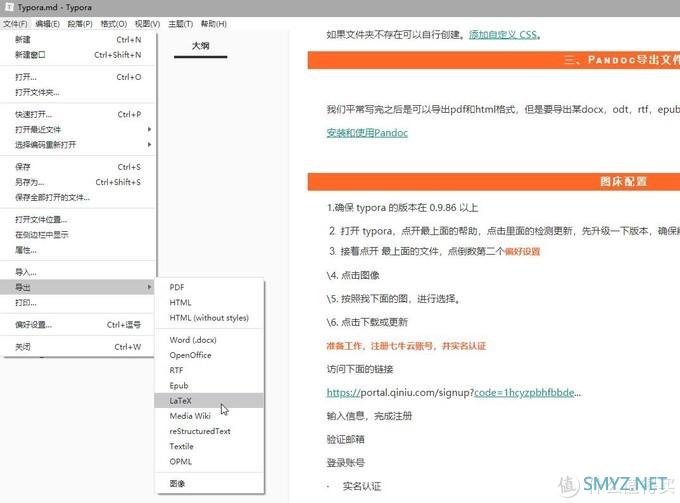This screenshot has height=503, width=680.
Task: Export as HTML
Action: click(x=209, y=302)
